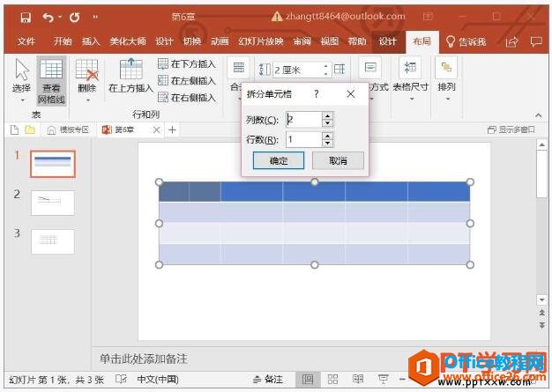Viewport: 552px width, 392px height.
Task: Select slide 1 thumbnail
Action: point(53,164)
